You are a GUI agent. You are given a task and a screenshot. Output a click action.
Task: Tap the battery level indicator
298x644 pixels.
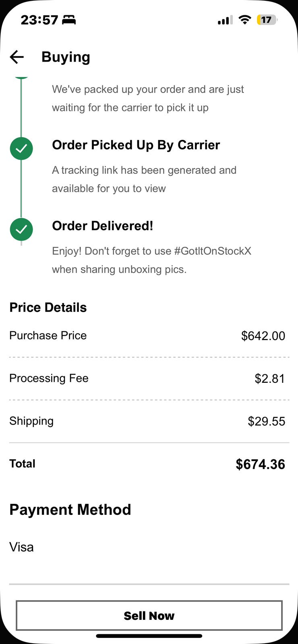tap(267, 20)
